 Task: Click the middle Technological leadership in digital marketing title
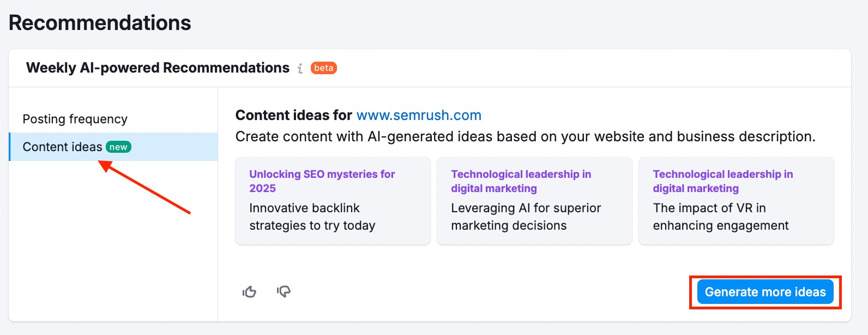click(x=520, y=181)
